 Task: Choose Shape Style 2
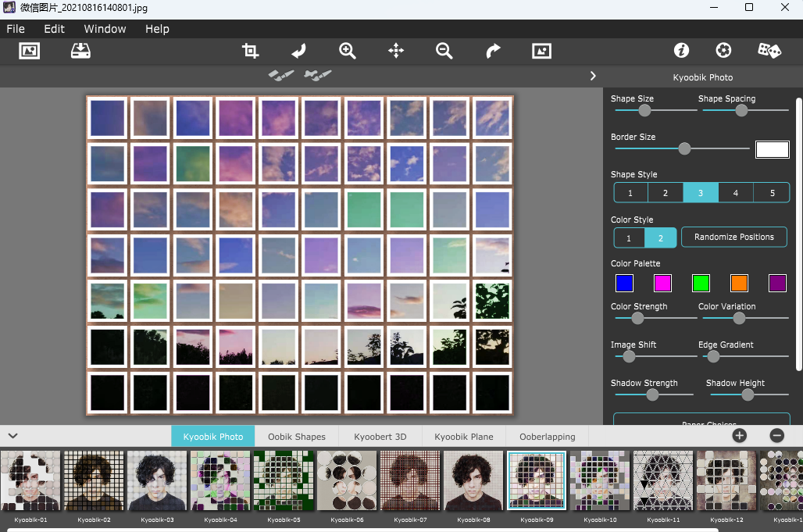[666, 193]
